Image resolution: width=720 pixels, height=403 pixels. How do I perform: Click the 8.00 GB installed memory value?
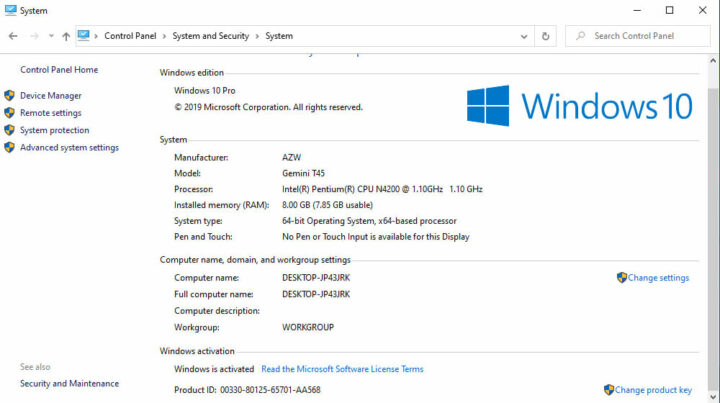[327, 205]
